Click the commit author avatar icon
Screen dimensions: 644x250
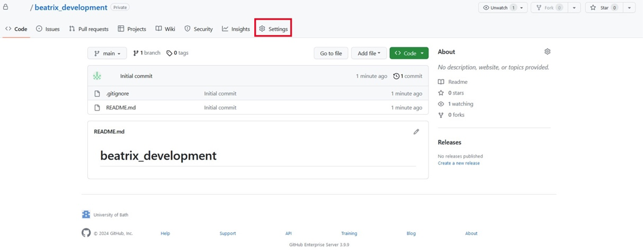(x=97, y=76)
